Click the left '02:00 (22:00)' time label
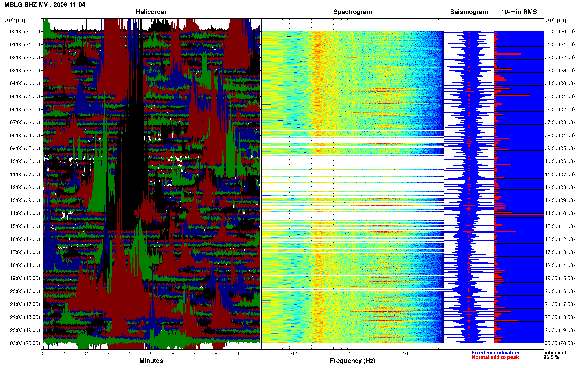The width and height of the screenshot is (588, 368). coord(25,57)
